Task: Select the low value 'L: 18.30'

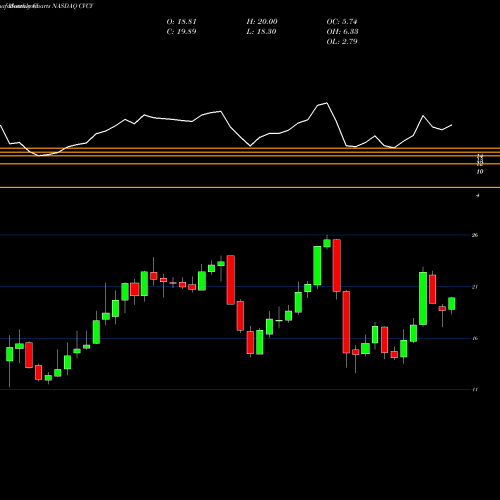Action: (x=261, y=32)
